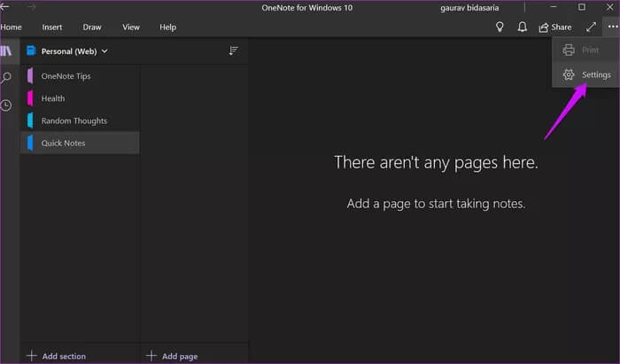Click the Share button
This screenshot has height=364, width=620.
[x=555, y=27]
